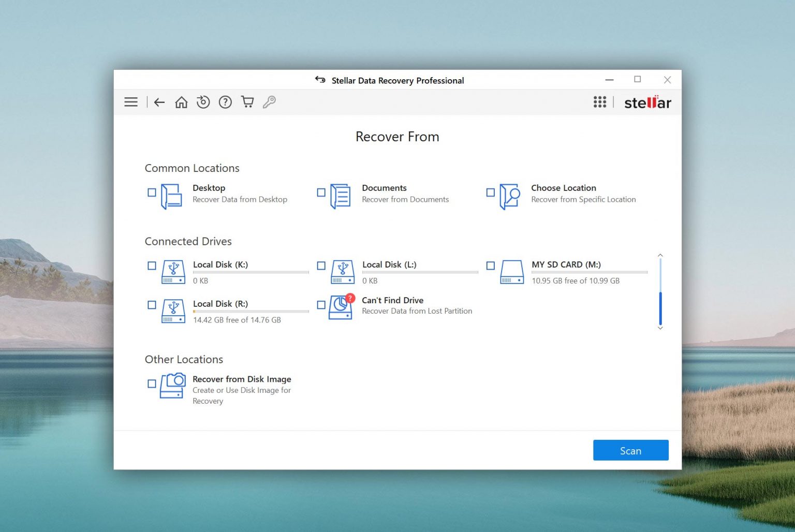Viewport: 795px width, 532px height.
Task: Check the Desktop location checkbox
Action: coord(152,193)
